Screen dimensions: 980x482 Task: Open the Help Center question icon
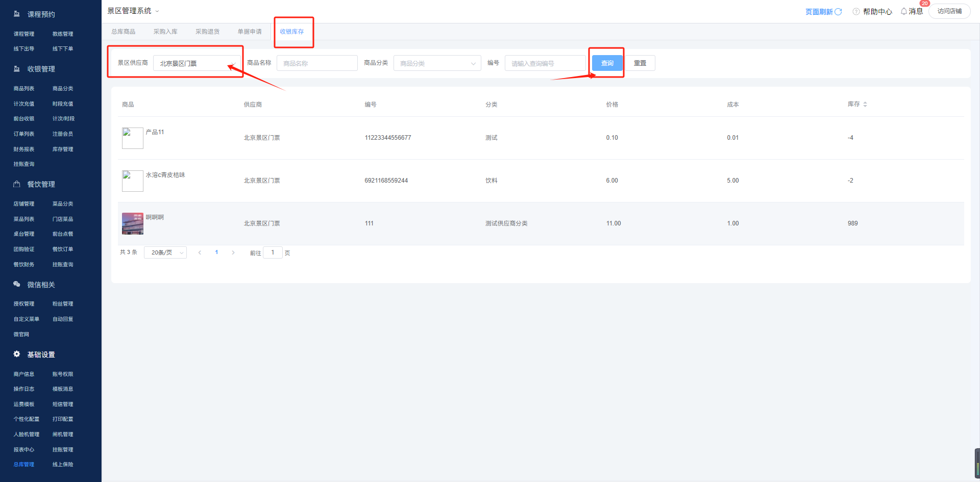[856, 12]
